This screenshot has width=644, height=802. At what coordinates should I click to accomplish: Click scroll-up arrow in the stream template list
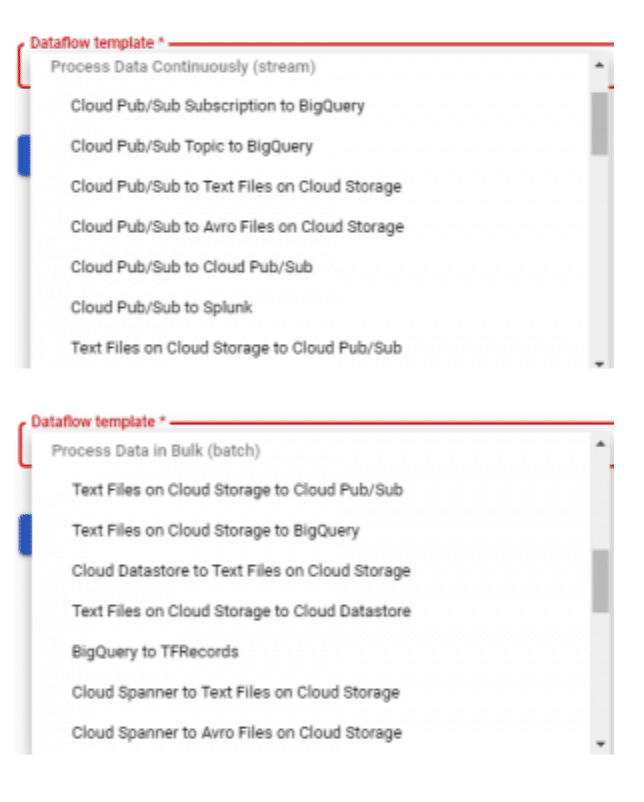point(600,65)
